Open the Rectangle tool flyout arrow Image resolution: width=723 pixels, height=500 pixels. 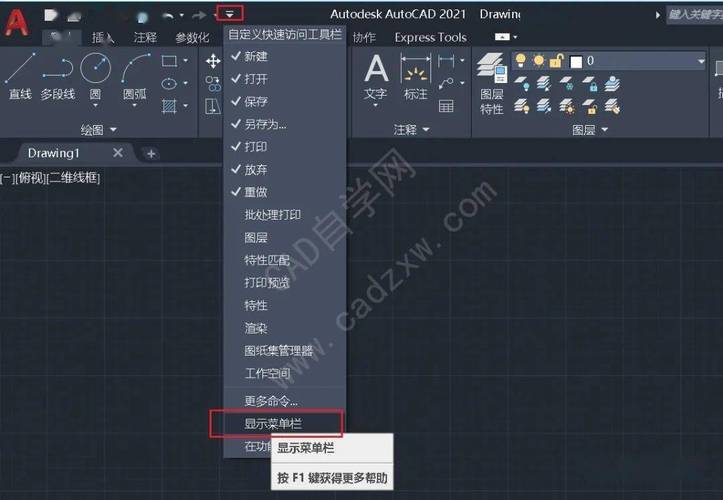click(185, 60)
